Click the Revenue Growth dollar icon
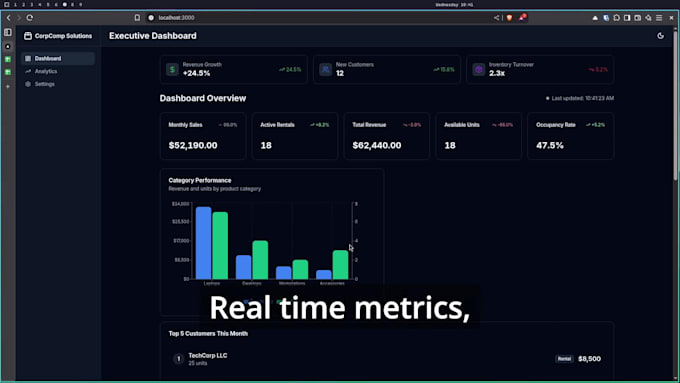This screenshot has width=680, height=383. click(172, 69)
